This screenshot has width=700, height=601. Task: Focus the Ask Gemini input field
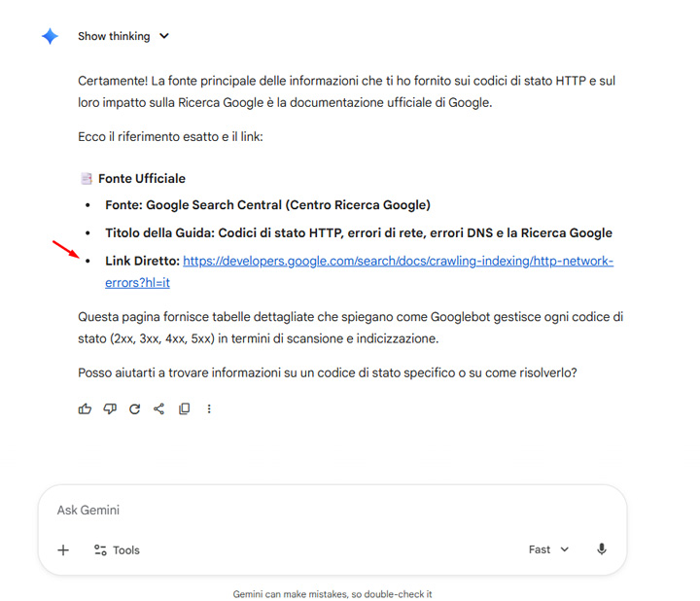[x=331, y=511]
